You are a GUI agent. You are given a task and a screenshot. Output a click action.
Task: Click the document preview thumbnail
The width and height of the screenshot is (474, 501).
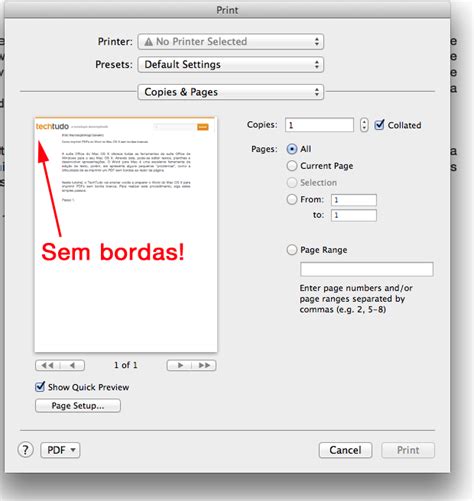point(126,234)
